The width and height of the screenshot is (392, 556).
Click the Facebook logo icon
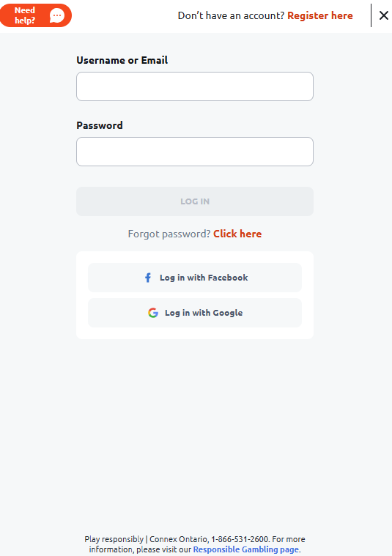point(148,278)
